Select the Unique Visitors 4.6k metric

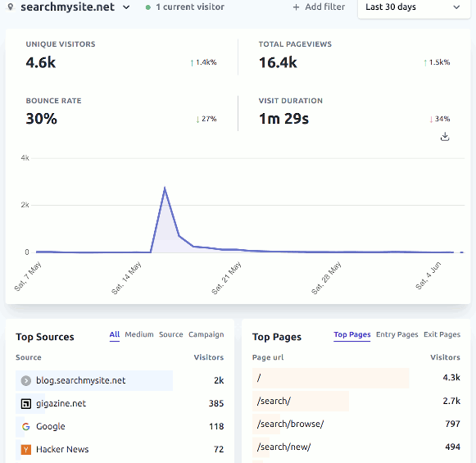click(x=121, y=56)
